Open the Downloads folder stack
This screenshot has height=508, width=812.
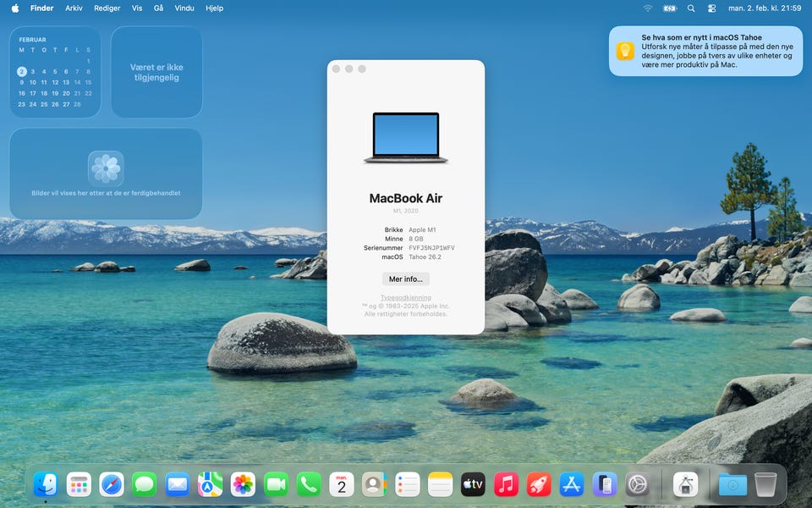pyautogui.click(x=732, y=484)
